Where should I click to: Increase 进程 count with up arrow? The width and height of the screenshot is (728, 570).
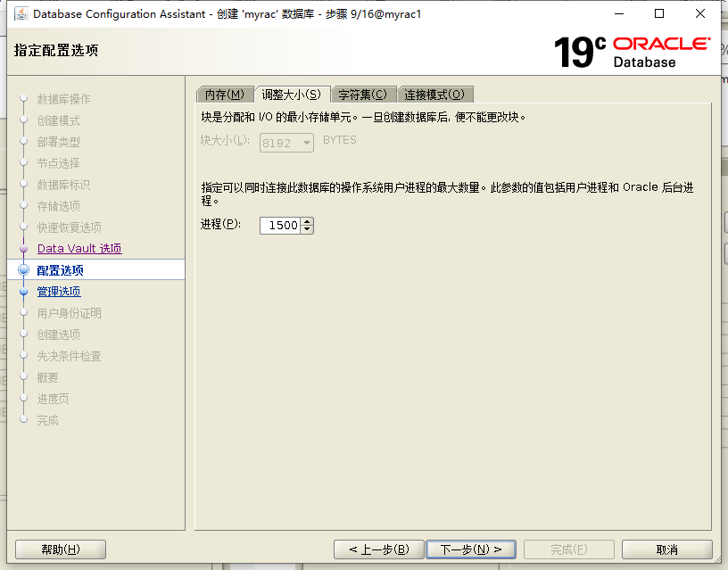[307, 221]
